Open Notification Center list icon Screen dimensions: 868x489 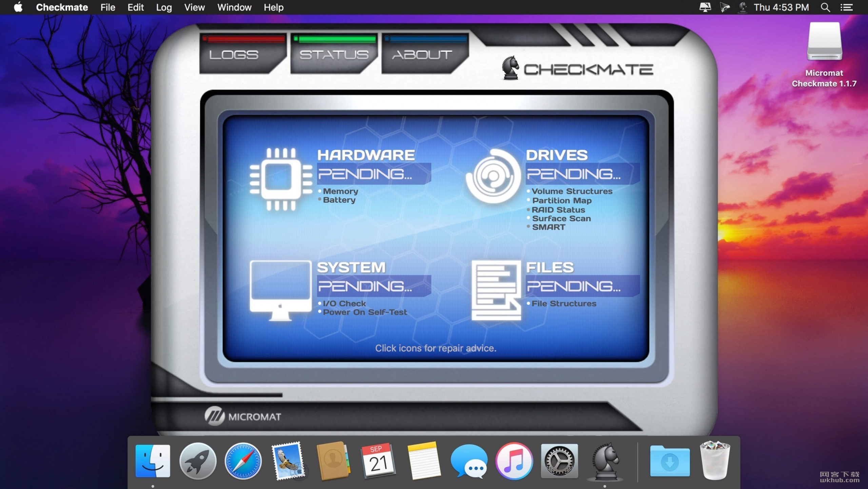847,7
